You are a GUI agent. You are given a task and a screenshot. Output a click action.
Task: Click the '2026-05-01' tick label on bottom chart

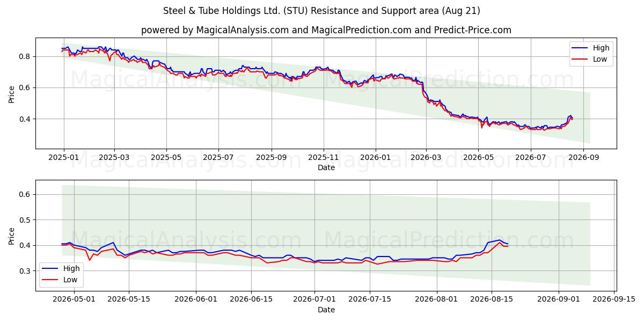74,300
